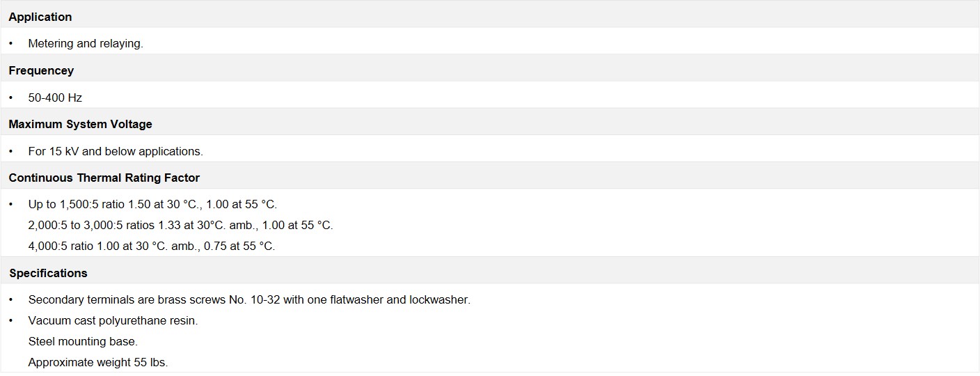
Task: Click the Continuous Thermal Rating Factor heading
Action: pos(104,178)
